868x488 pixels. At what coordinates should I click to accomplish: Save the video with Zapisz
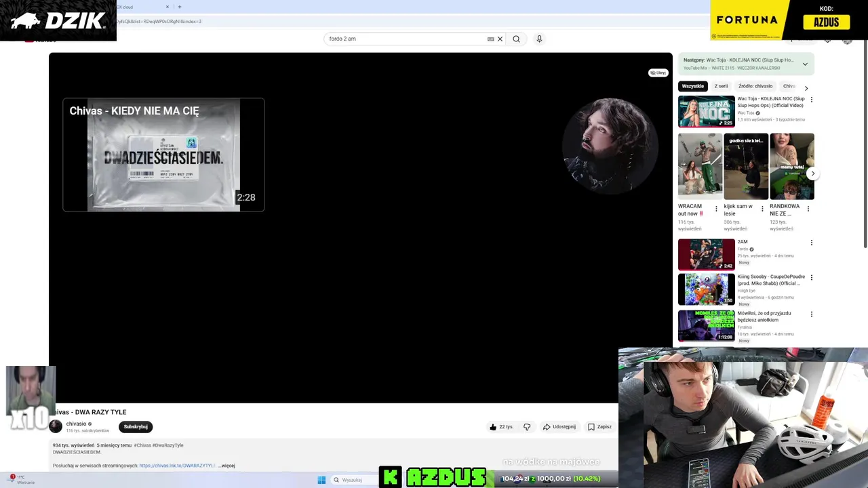pyautogui.click(x=599, y=427)
